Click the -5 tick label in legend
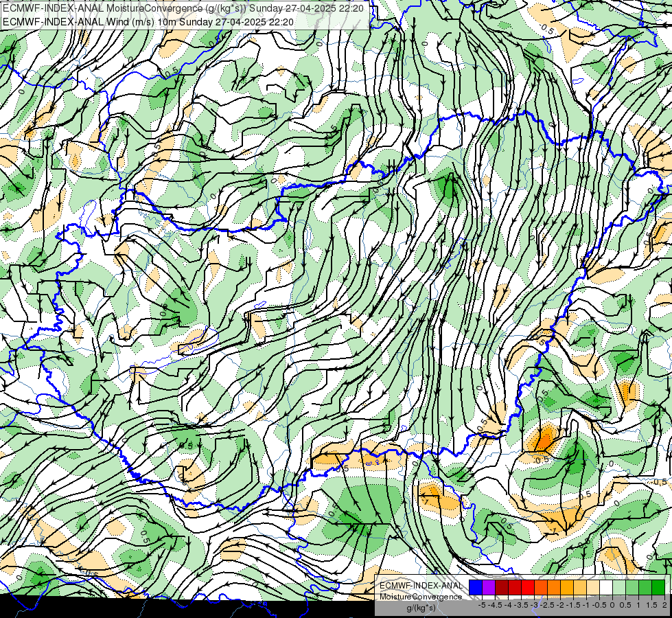This screenshot has height=618, width=672. [x=482, y=605]
